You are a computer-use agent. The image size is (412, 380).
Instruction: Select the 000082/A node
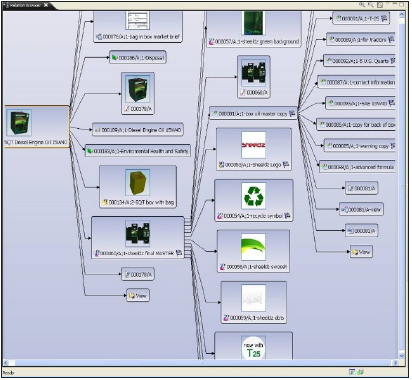click(361, 231)
